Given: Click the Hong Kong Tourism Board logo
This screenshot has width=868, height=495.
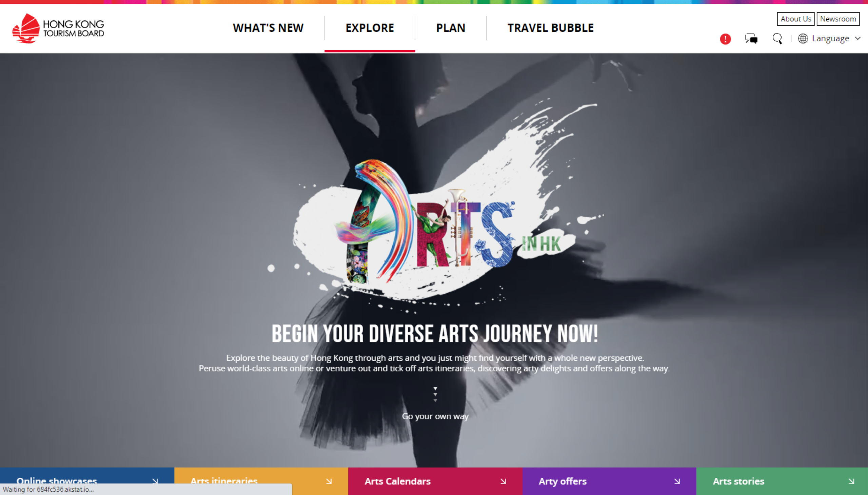Looking at the screenshot, I should tap(58, 28).
